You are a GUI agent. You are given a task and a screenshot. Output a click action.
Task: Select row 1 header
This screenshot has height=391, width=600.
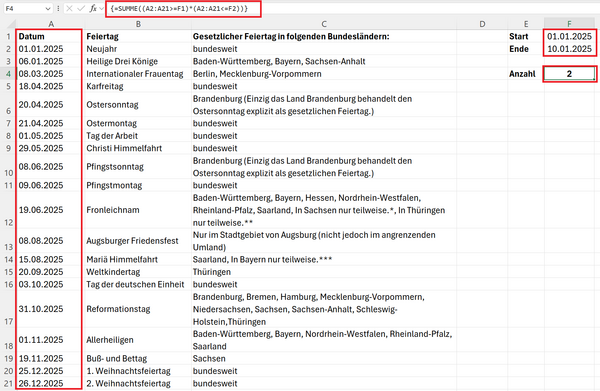coord(8,37)
